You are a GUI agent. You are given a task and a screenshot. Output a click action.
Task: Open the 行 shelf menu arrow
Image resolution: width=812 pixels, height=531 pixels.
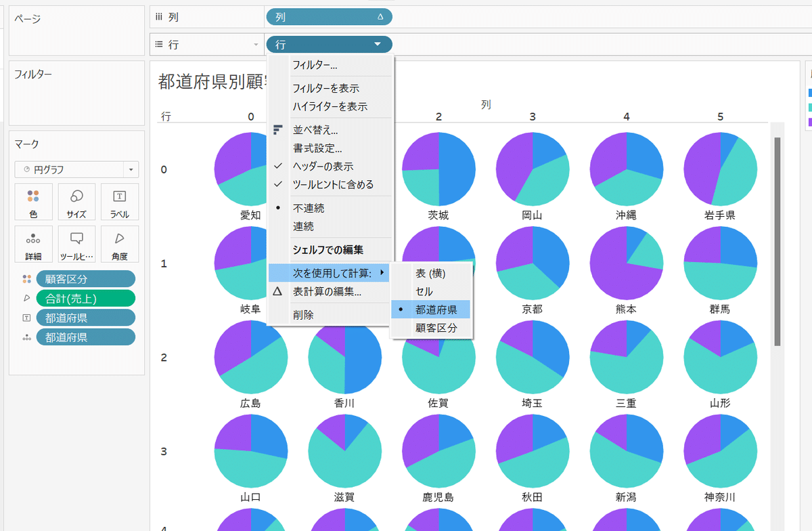pyautogui.click(x=256, y=45)
